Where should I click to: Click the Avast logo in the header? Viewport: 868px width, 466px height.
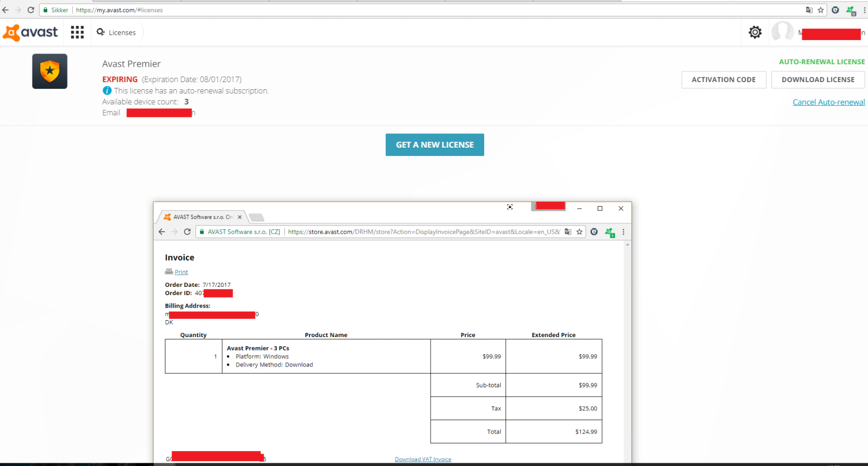coord(30,32)
